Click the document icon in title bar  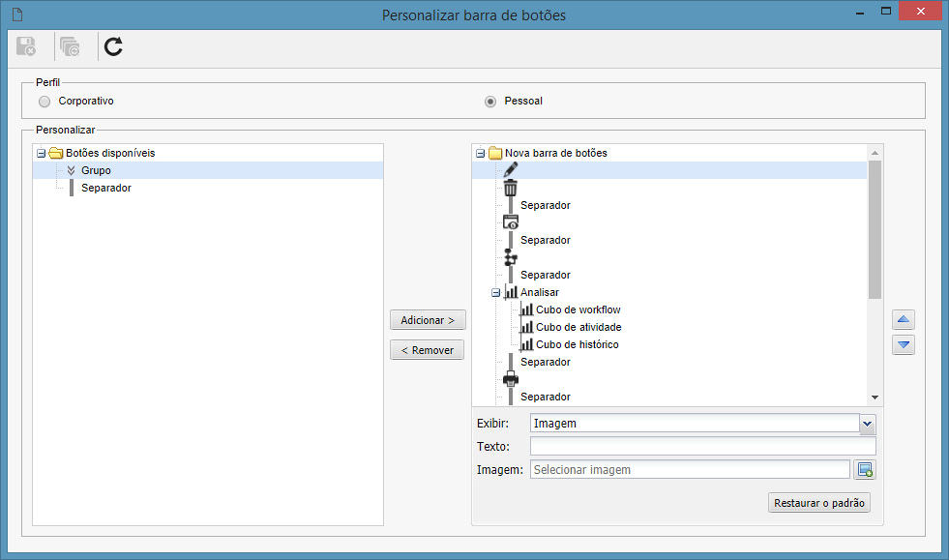pos(17,14)
